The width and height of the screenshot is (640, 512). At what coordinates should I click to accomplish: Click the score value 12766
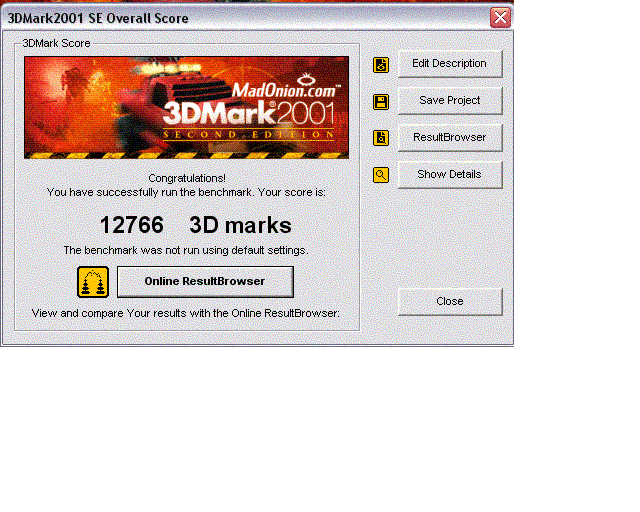[x=132, y=225]
